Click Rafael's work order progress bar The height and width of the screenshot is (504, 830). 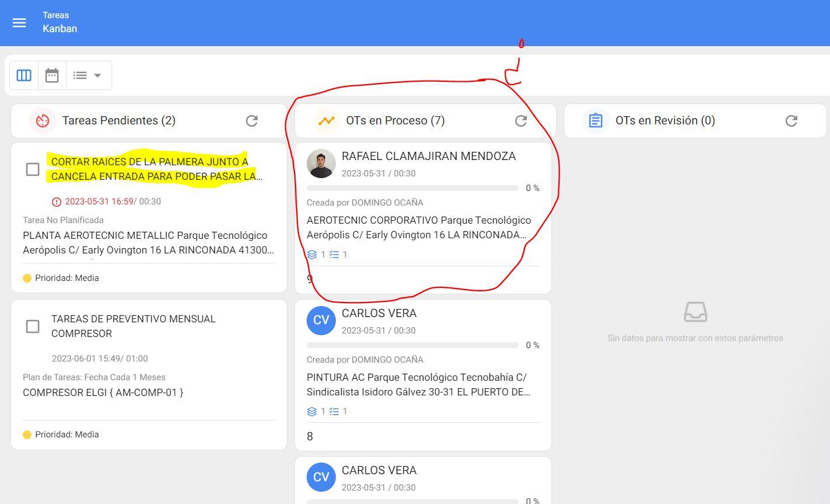click(x=412, y=188)
